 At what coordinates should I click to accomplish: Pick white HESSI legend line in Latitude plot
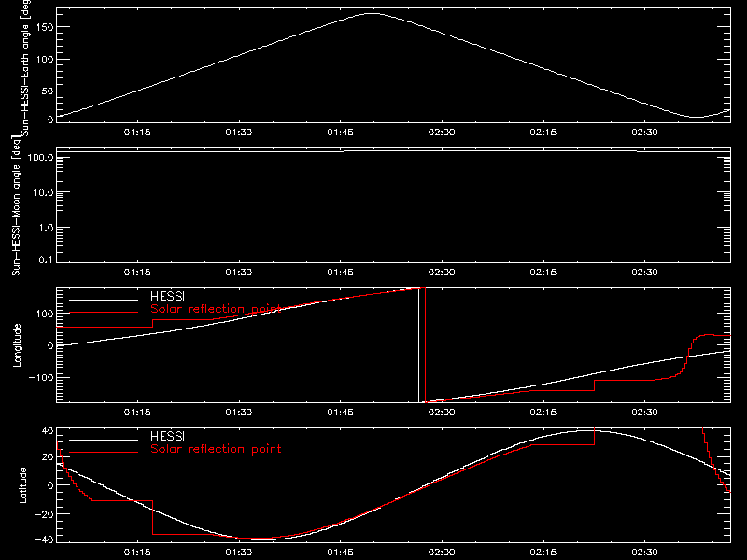click(x=104, y=440)
